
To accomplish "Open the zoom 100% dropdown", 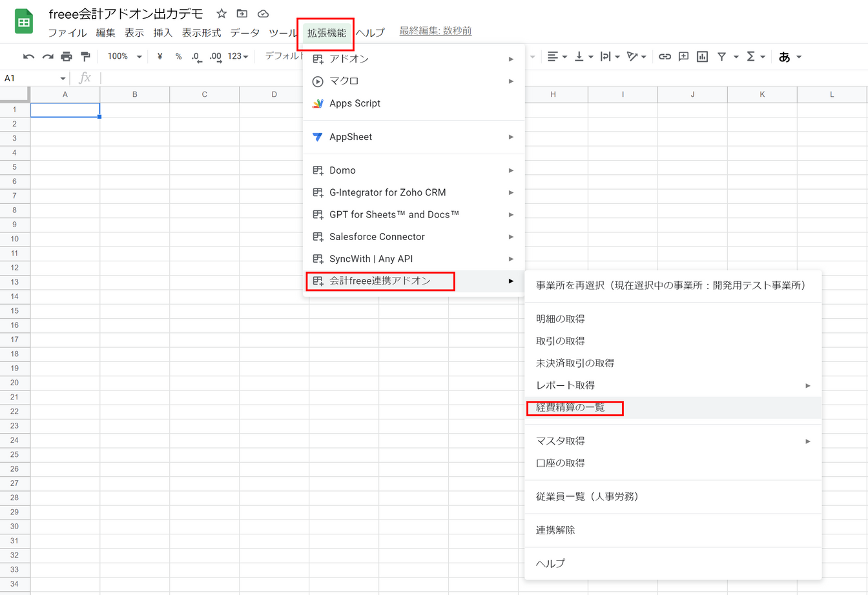I will pos(124,57).
